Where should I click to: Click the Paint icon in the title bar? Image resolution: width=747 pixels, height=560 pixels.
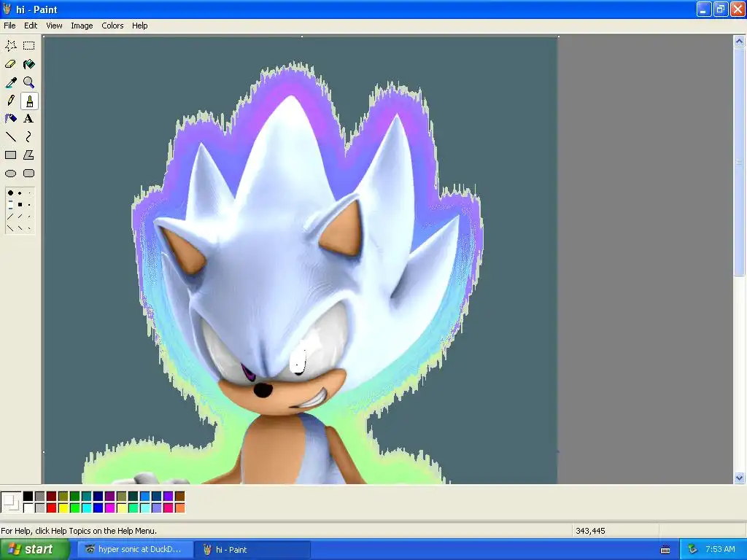click(7, 9)
